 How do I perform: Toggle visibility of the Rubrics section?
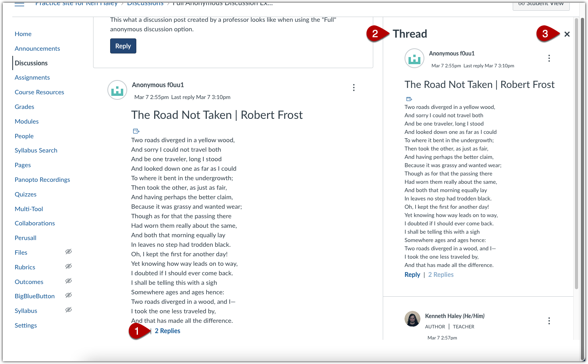pyautogui.click(x=69, y=266)
